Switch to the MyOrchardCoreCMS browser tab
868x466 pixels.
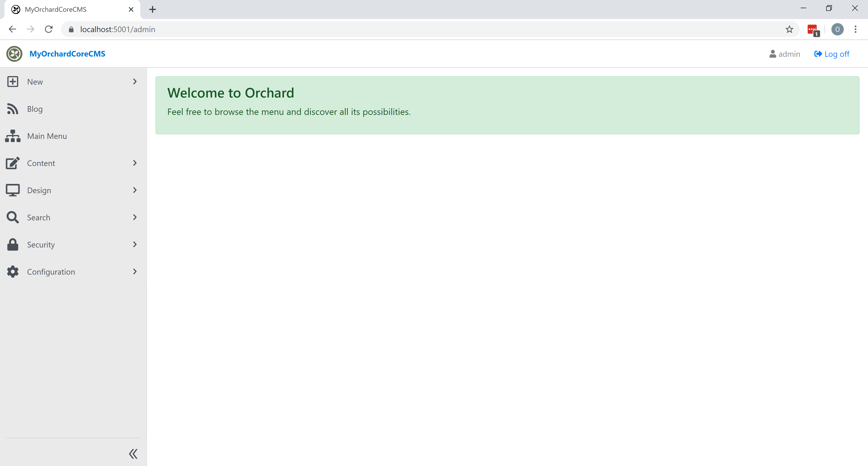pos(56,9)
